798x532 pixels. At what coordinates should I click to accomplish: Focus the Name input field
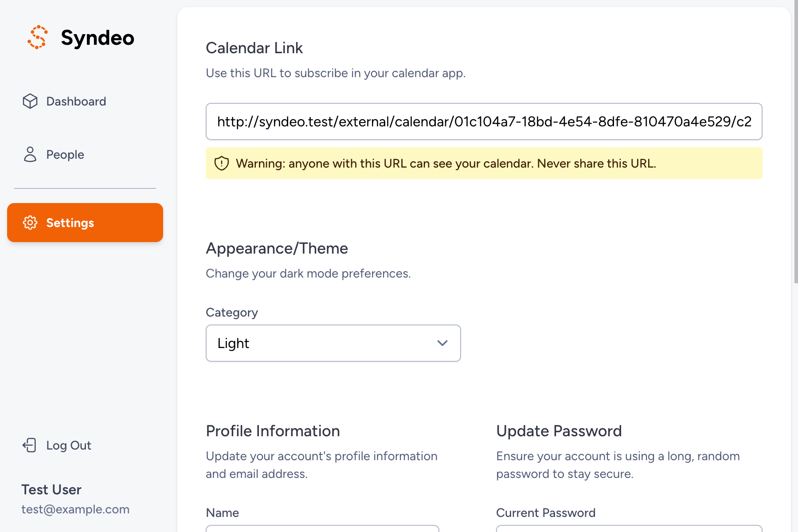point(322,528)
